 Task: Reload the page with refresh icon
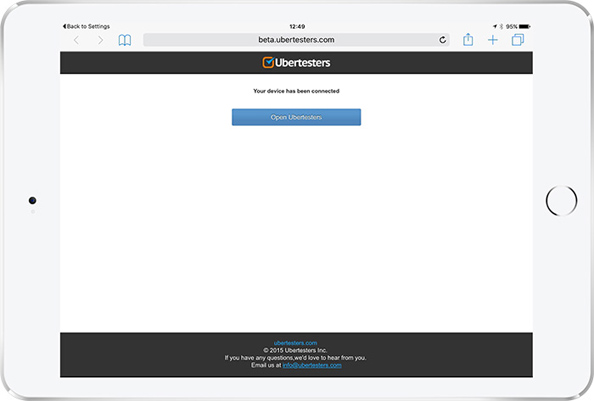pos(442,40)
